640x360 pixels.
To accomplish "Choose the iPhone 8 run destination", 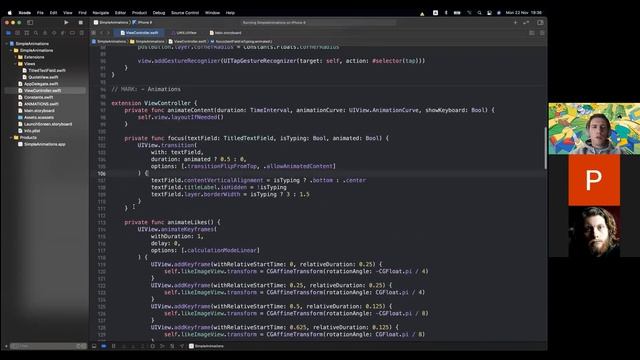I will pyautogui.click(x=142, y=22).
